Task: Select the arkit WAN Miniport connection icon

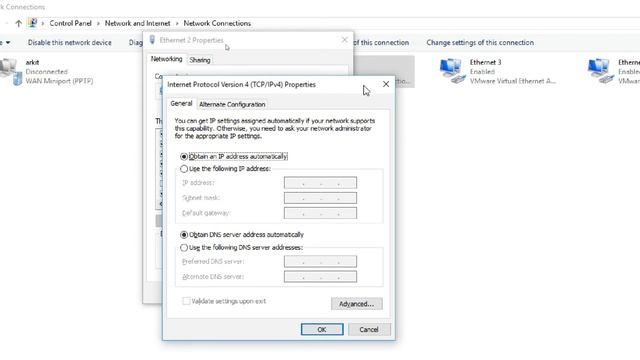Action: click(x=11, y=72)
